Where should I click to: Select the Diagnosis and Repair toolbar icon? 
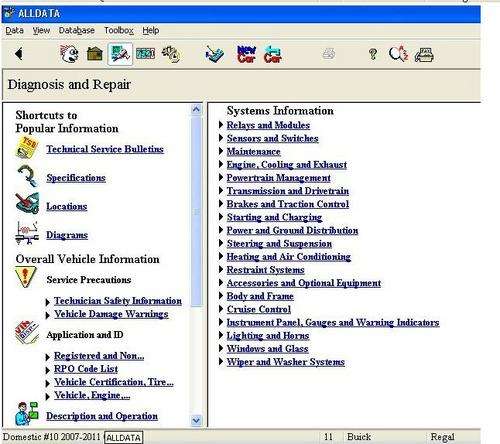[120, 54]
